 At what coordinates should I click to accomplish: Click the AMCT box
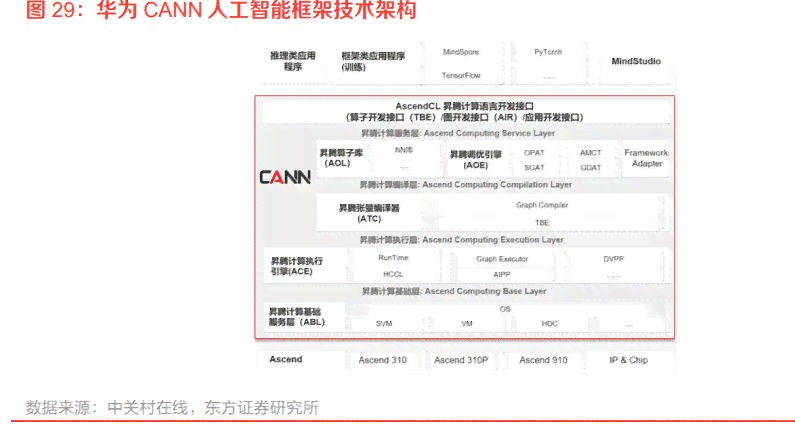click(x=591, y=153)
